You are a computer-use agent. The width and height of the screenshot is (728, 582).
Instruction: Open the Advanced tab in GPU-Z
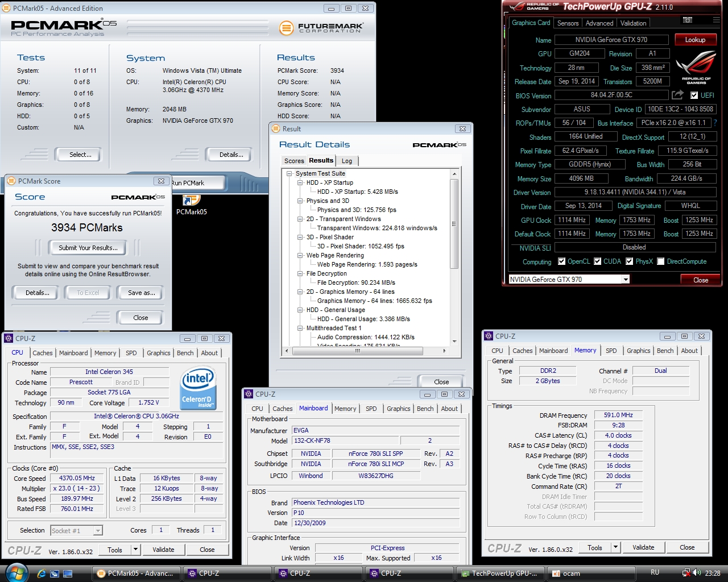coord(599,23)
